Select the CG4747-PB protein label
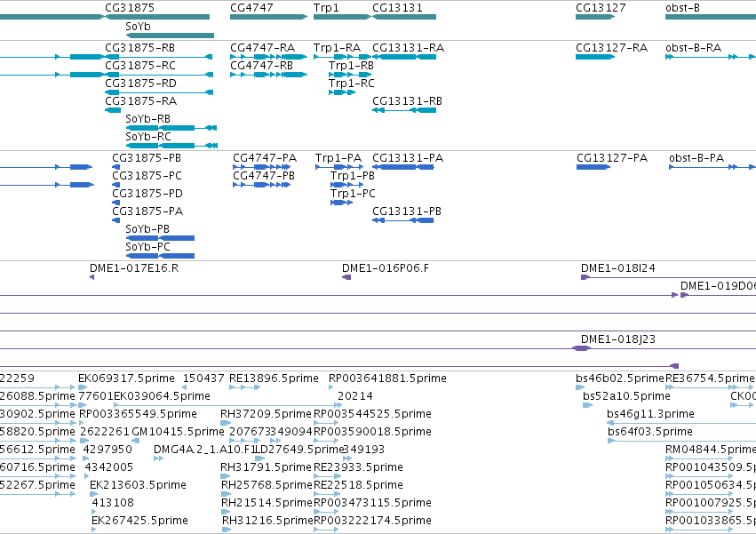 click(264, 176)
